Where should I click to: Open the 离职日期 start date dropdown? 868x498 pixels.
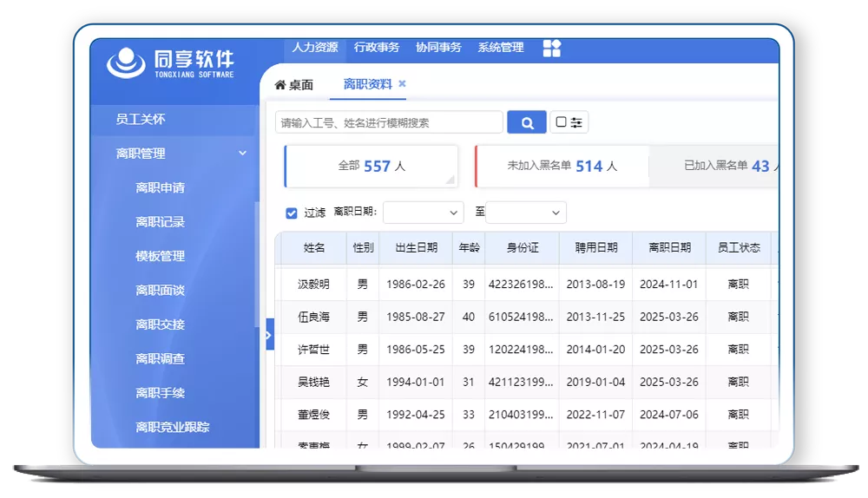424,213
